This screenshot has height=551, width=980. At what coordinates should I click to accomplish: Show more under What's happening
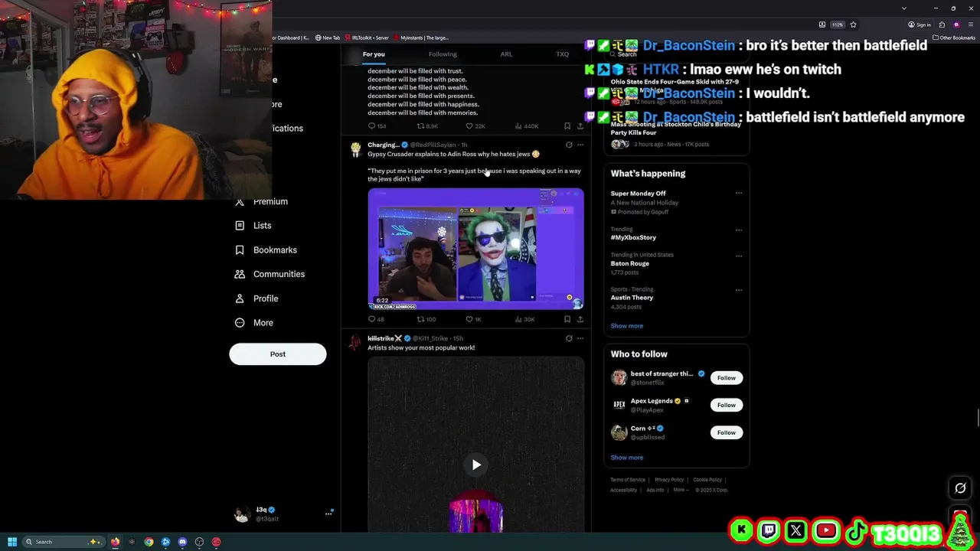click(x=627, y=326)
